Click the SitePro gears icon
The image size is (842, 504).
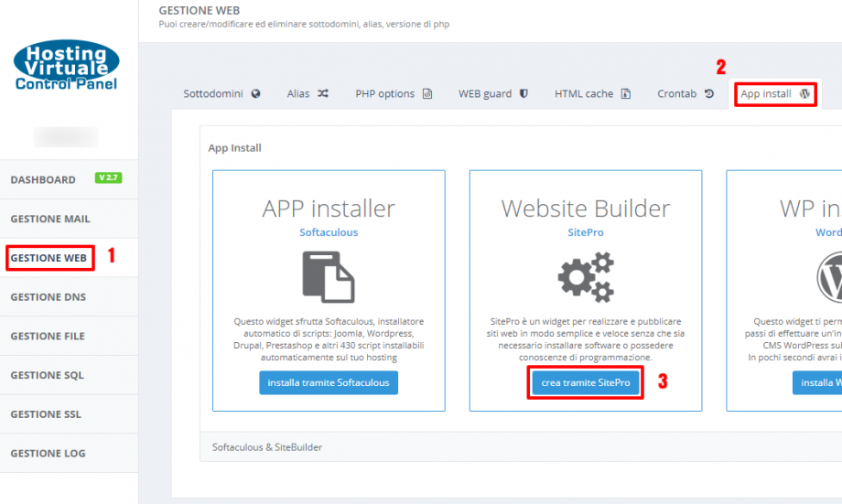coord(586,277)
